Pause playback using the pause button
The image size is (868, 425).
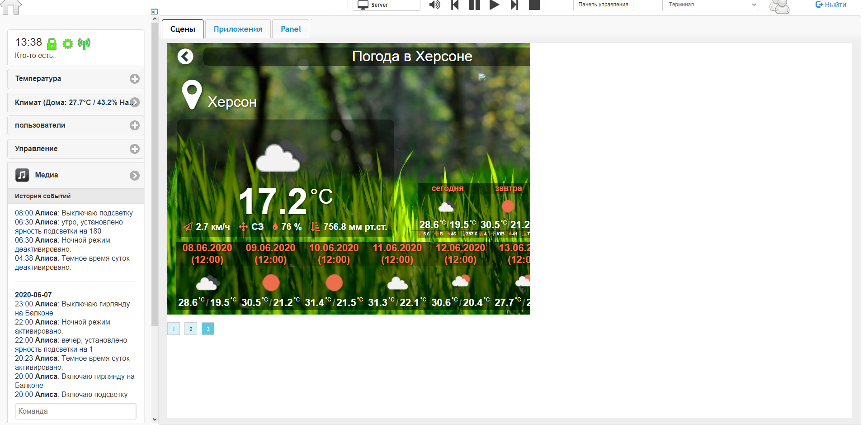[x=474, y=5]
